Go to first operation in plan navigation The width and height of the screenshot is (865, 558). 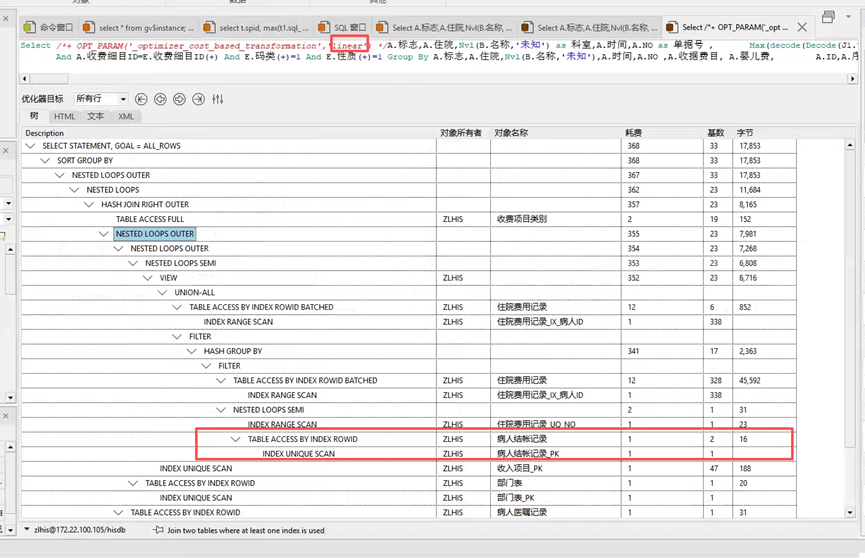[x=141, y=99]
